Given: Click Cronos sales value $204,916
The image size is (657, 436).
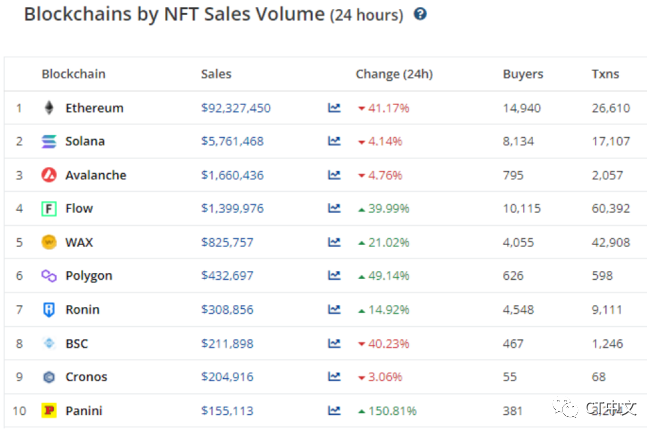Looking at the screenshot, I should [227, 377].
